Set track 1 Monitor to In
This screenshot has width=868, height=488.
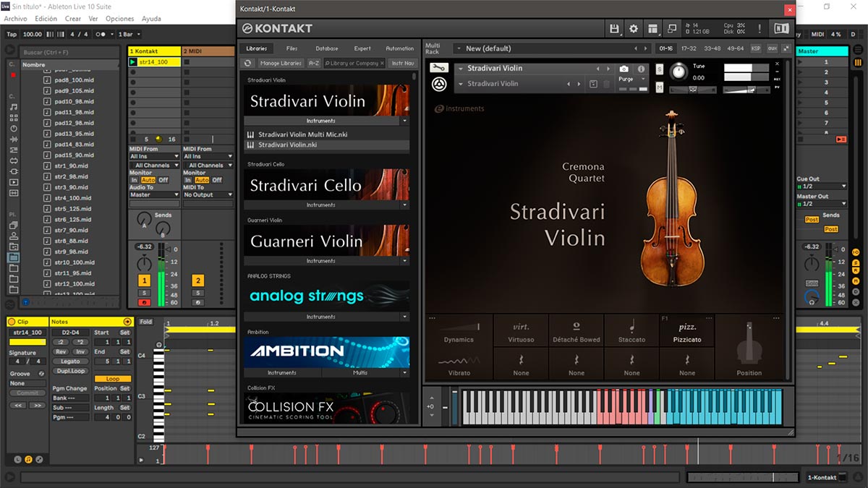pyautogui.click(x=134, y=180)
